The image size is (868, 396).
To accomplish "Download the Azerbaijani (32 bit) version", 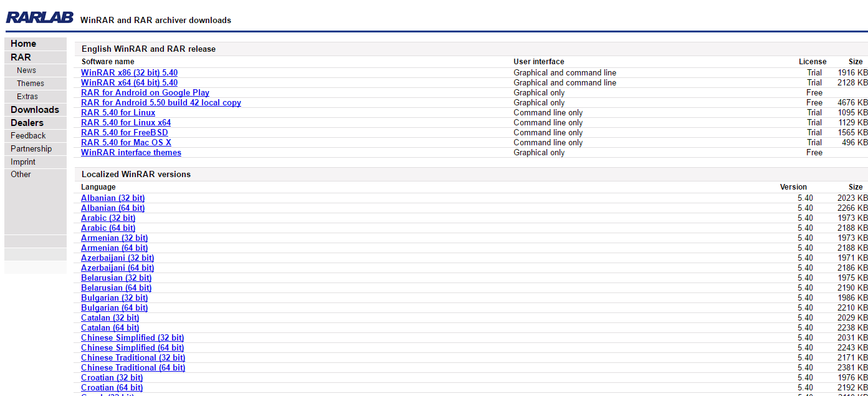I will click(118, 258).
